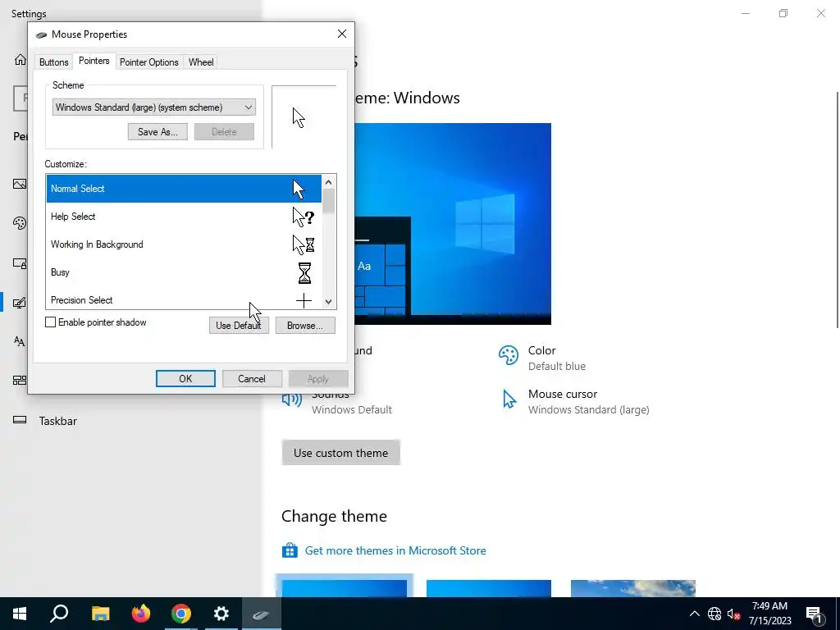
Task: Open taskbar Search magnifier
Action: 59,614
